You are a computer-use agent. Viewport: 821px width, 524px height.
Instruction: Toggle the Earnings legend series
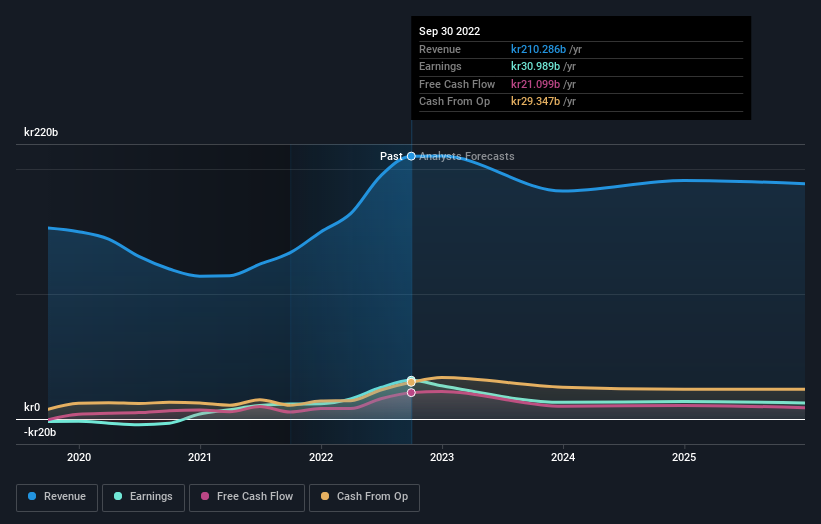[143, 497]
